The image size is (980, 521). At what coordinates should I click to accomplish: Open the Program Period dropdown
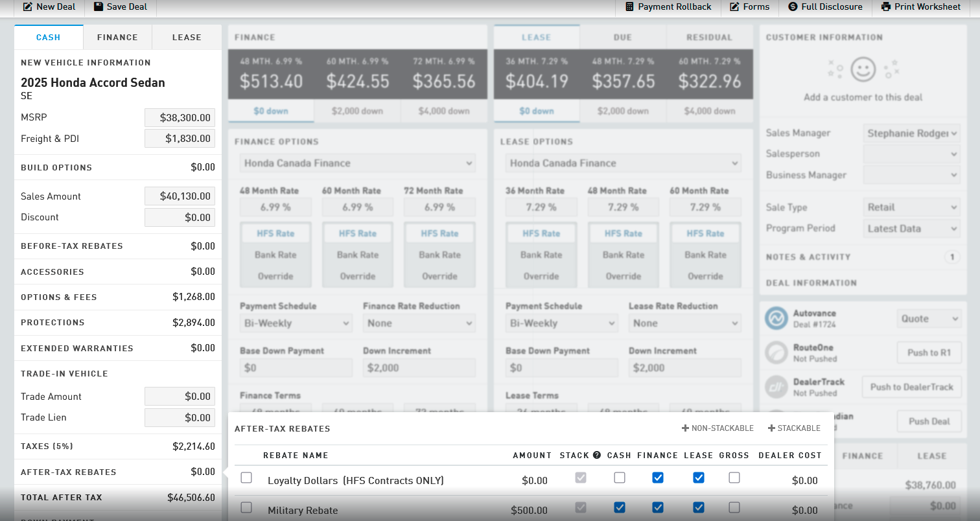click(x=912, y=228)
